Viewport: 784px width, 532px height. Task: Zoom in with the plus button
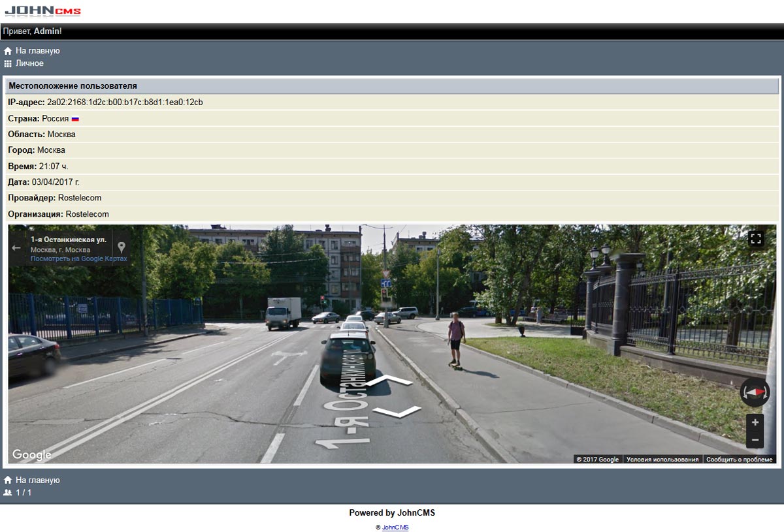(x=755, y=422)
